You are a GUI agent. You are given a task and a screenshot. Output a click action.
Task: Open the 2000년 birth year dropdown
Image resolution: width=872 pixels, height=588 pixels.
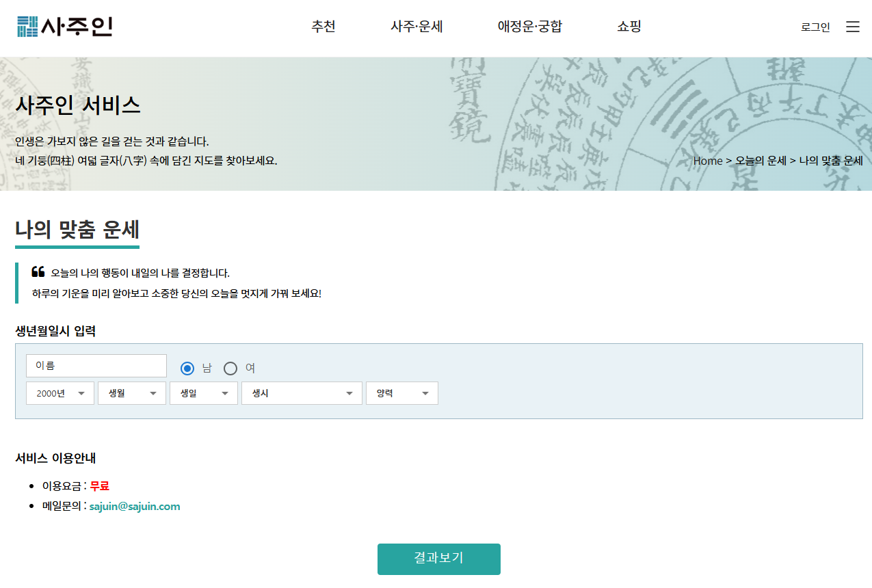click(x=60, y=392)
